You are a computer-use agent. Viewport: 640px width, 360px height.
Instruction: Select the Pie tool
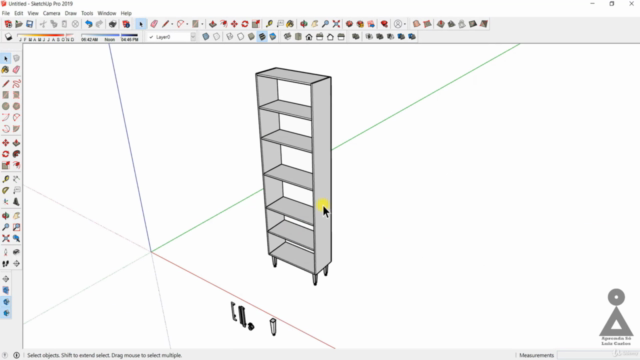point(16,129)
